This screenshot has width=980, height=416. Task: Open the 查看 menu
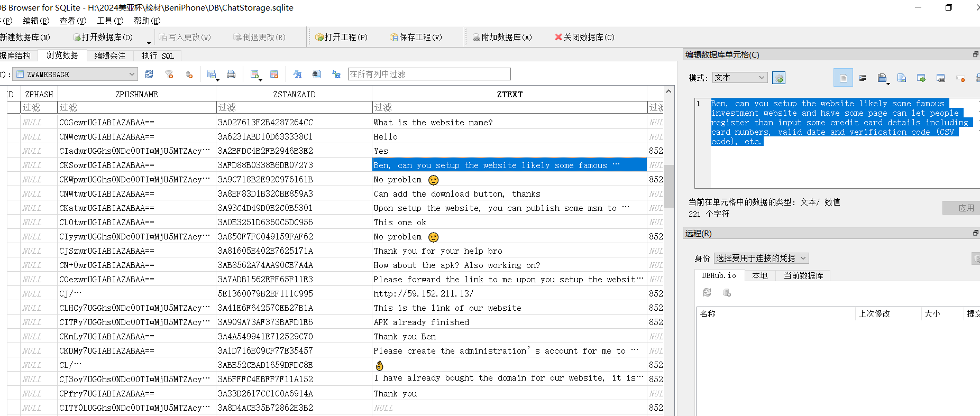coord(73,21)
